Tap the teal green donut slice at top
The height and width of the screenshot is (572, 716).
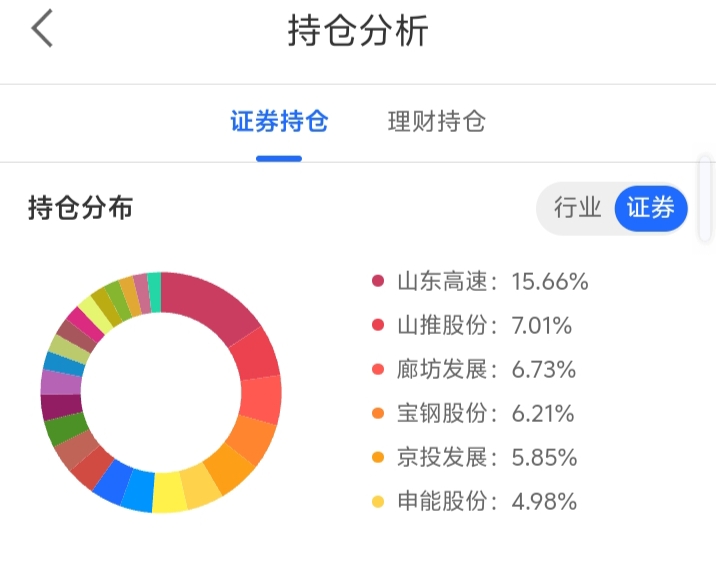pyautogui.click(x=154, y=292)
